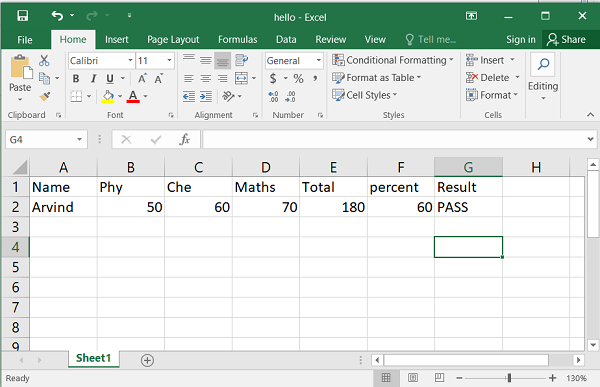
Task: Expand the Name Box dropdown arrow
Action: pyautogui.click(x=80, y=139)
